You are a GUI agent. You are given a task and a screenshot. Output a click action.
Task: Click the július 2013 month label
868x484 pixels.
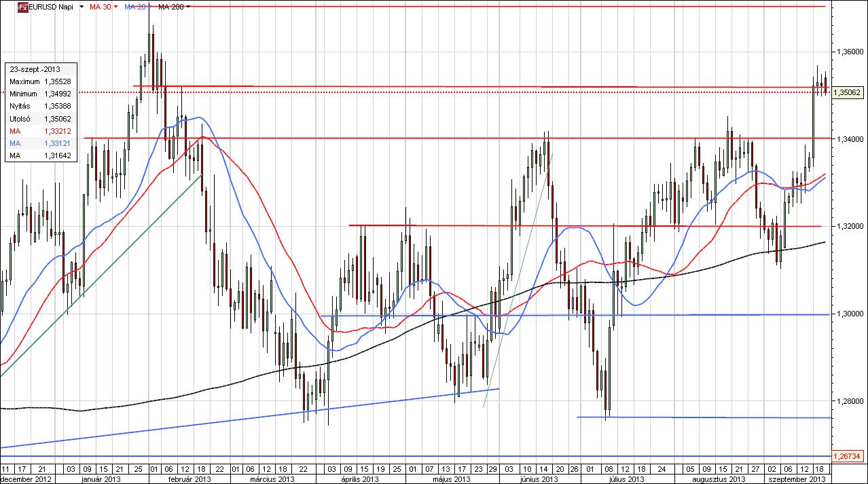tap(626, 479)
